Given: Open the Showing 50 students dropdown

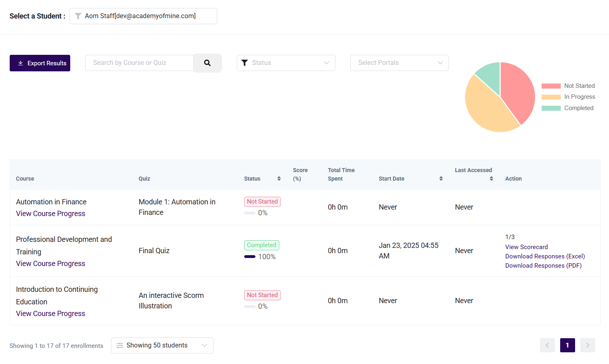Looking at the screenshot, I should (x=162, y=345).
